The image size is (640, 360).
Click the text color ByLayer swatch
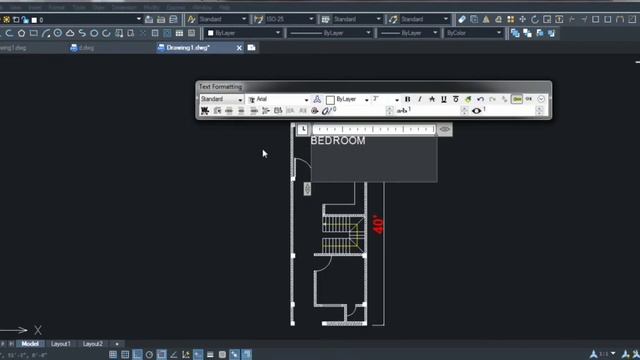pos(331,100)
